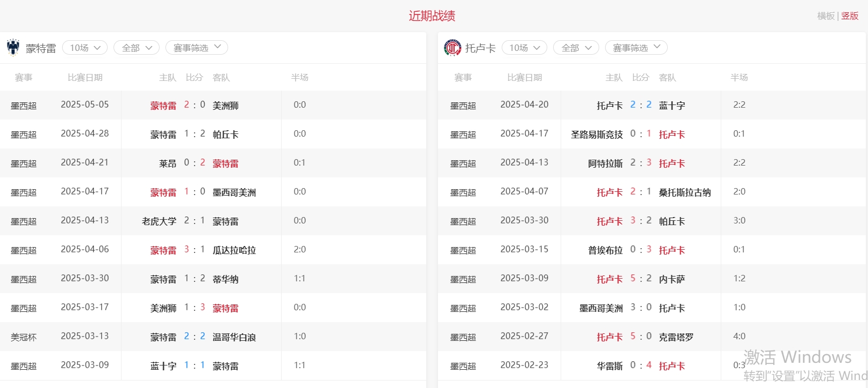Screen dimensions: 868x388
Task: Click the Toluca team crest icon
Action: pos(452,48)
